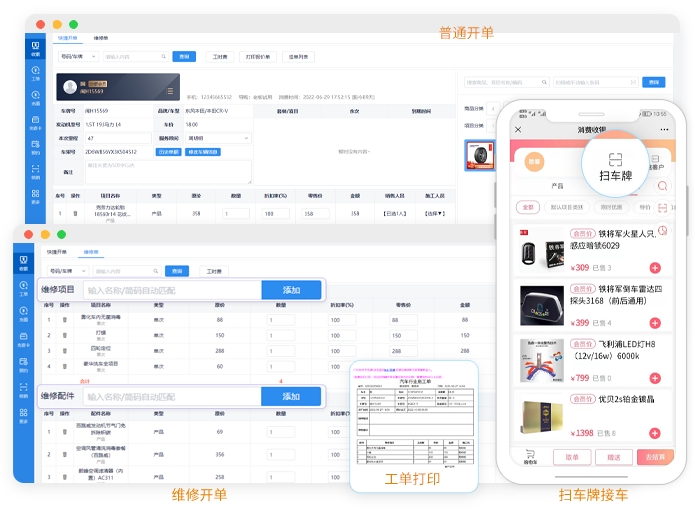Select tire product thumbnail in top window
The height and width of the screenshot is (512, 695).
pos(480,155)
